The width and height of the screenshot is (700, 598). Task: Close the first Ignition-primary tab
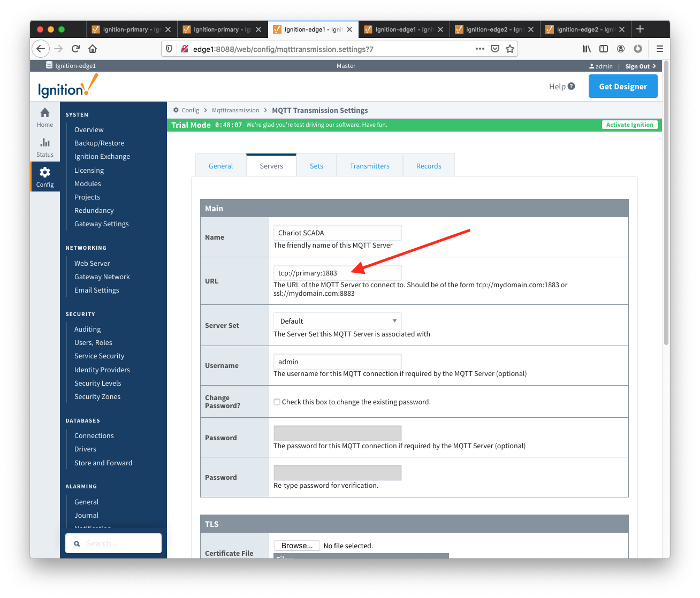168,29
